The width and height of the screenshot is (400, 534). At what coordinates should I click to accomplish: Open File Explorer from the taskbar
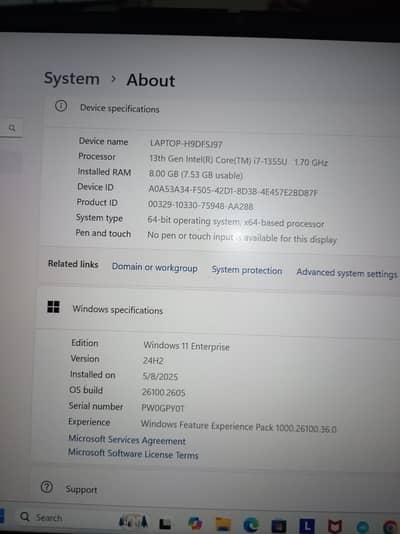[223, 524]
